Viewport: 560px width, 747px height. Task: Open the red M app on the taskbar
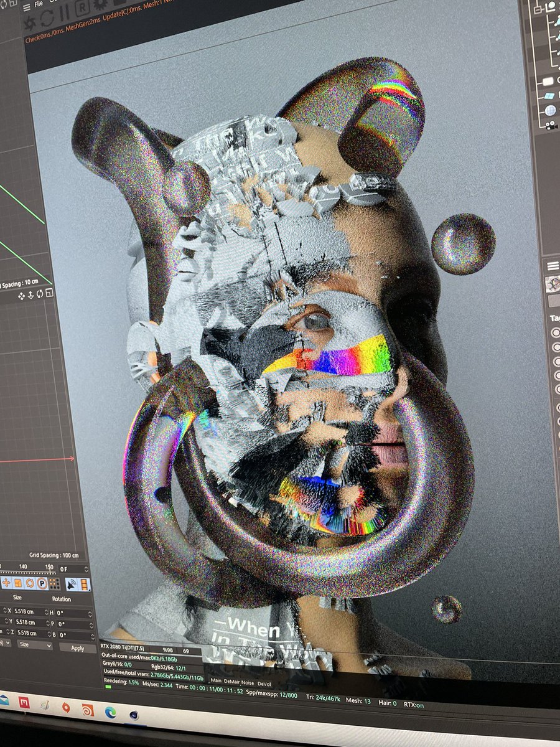pos(24,702)
